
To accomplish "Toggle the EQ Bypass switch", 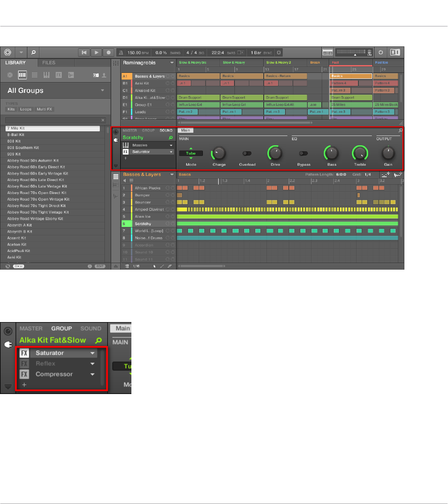I will pyautogui.click(x=304, y=153).
